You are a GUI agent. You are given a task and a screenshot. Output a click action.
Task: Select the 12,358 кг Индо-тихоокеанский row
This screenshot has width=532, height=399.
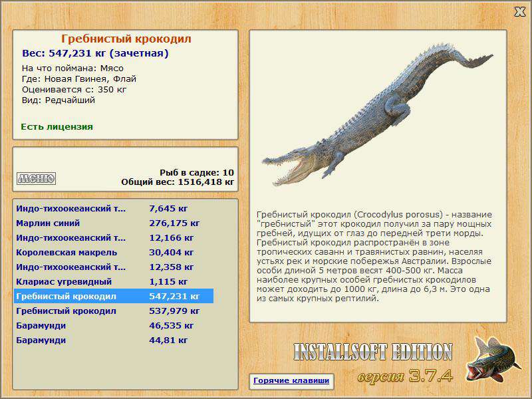(x=114, y=267)
